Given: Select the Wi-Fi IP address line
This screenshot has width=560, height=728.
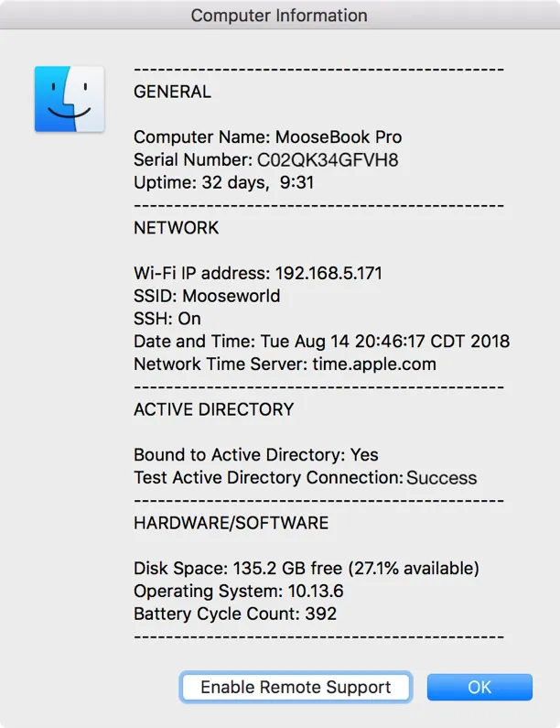Looking at the screenshot, I should [258, 273].
